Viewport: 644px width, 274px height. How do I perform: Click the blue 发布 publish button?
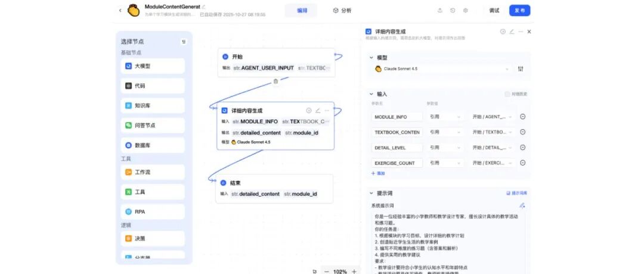(519, 11)
